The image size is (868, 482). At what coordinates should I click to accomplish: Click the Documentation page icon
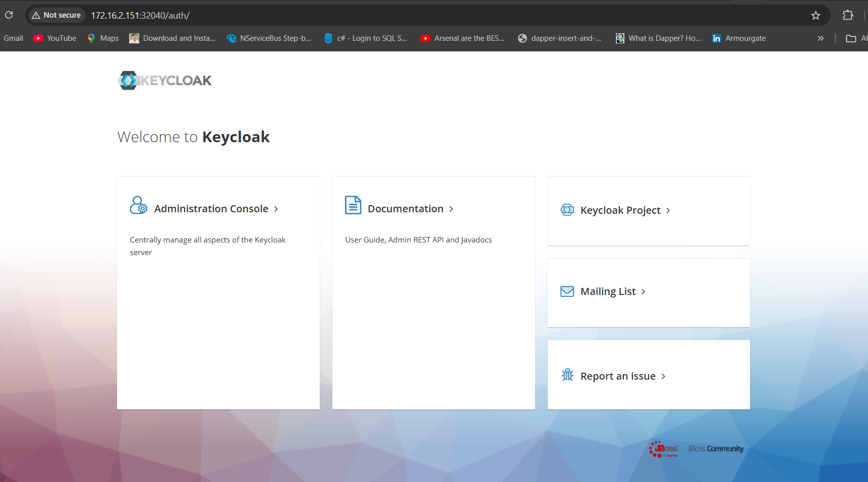(353, 205)
